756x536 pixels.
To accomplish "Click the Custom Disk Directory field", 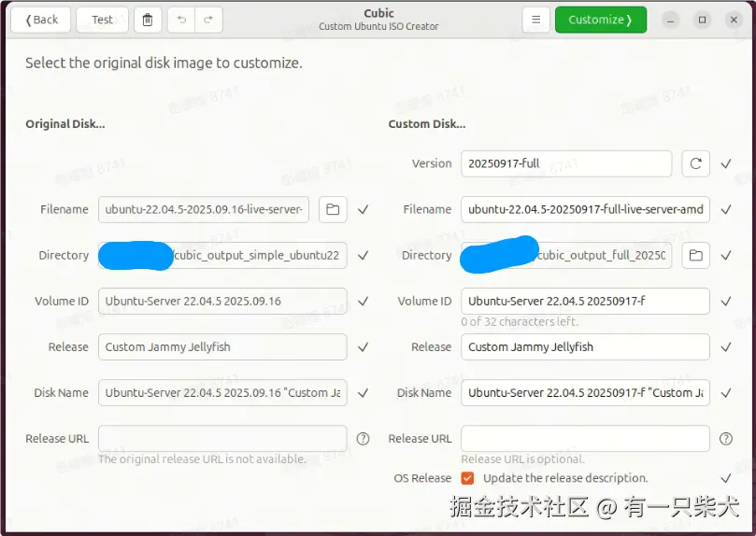I will coord(566,255).
